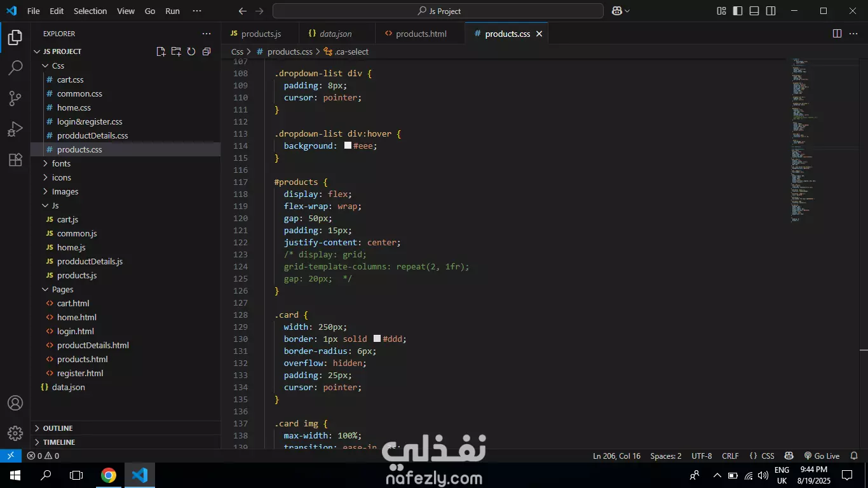Image resolution: width=868 pixels, height=488 pixels.
Task: Open the overflow menu after Run
Action: 197,11
